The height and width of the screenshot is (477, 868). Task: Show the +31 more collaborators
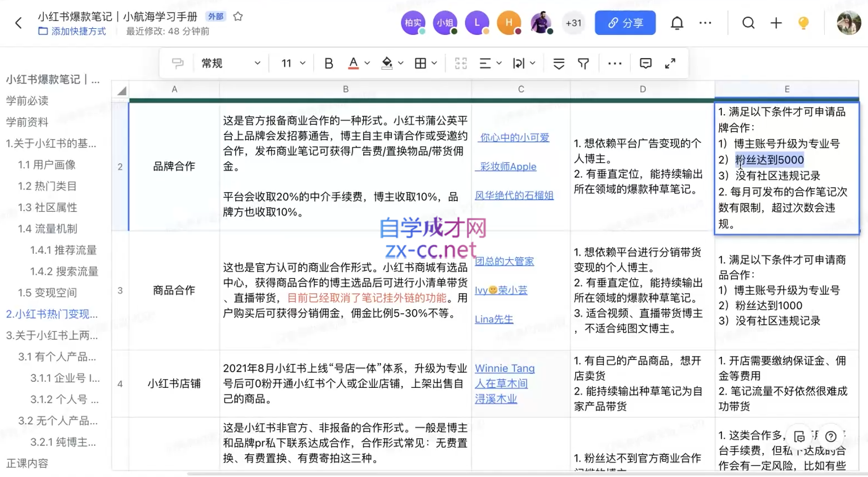573,23
